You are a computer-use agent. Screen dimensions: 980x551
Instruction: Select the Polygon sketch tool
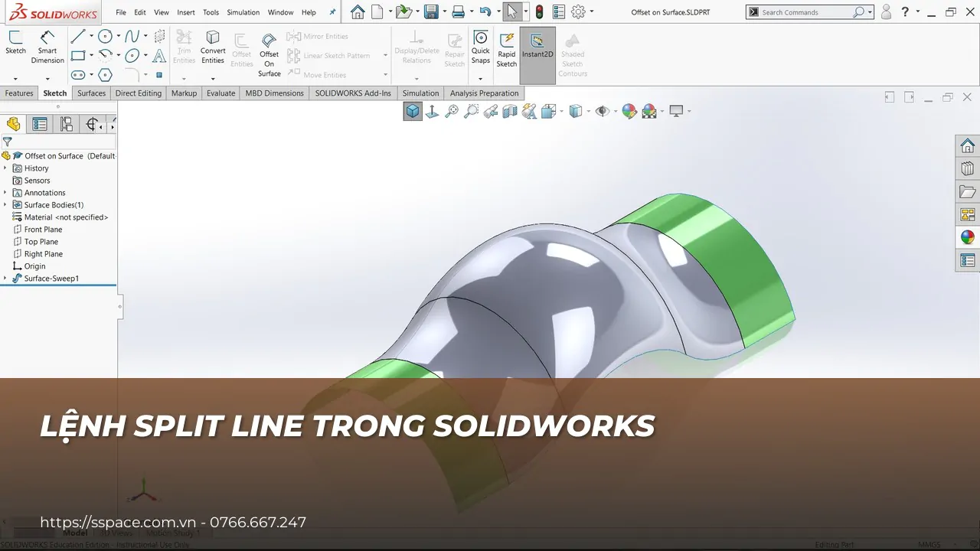tap(106, 74)
